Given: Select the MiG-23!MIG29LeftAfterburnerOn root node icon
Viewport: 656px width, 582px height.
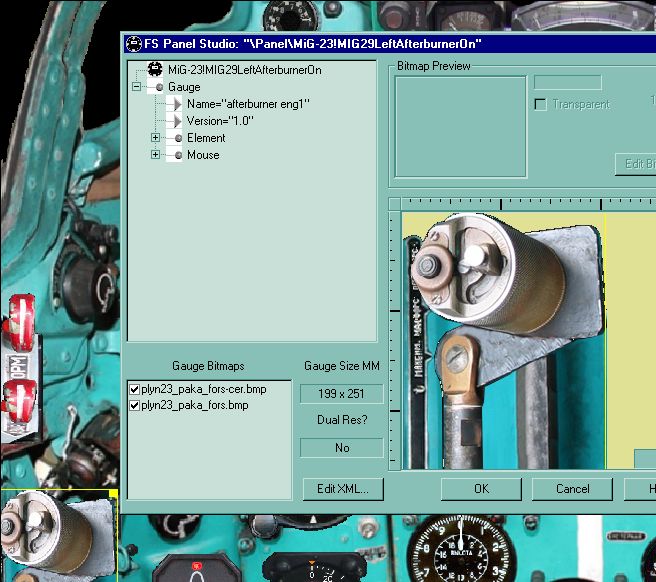Looking at the screenshot, I should [x=155, y=70].
